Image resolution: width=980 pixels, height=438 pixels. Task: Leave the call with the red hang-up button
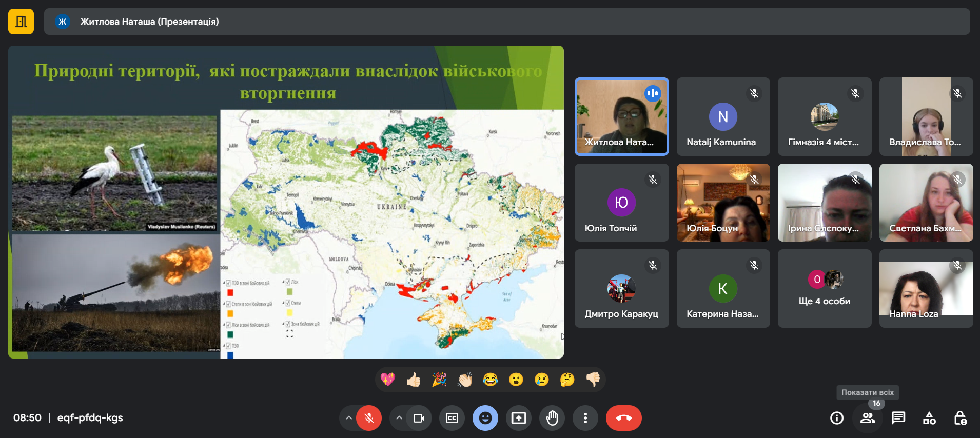click(623, 418)
